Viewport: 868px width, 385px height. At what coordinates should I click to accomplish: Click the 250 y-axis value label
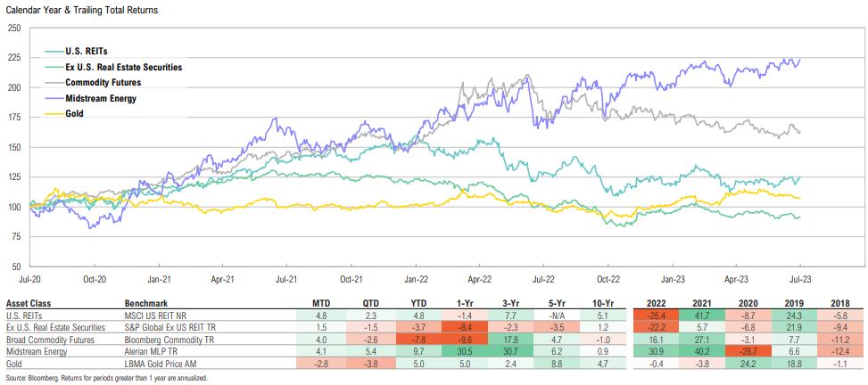tap(14, 28)
